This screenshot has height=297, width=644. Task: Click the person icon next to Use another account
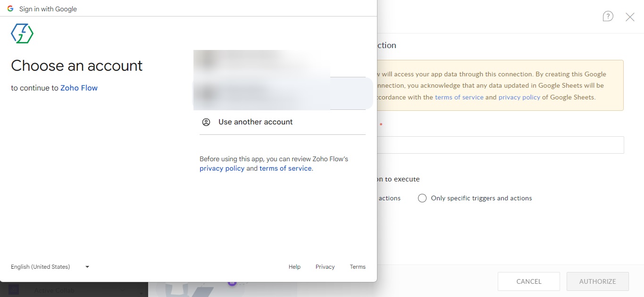(206, 122)
